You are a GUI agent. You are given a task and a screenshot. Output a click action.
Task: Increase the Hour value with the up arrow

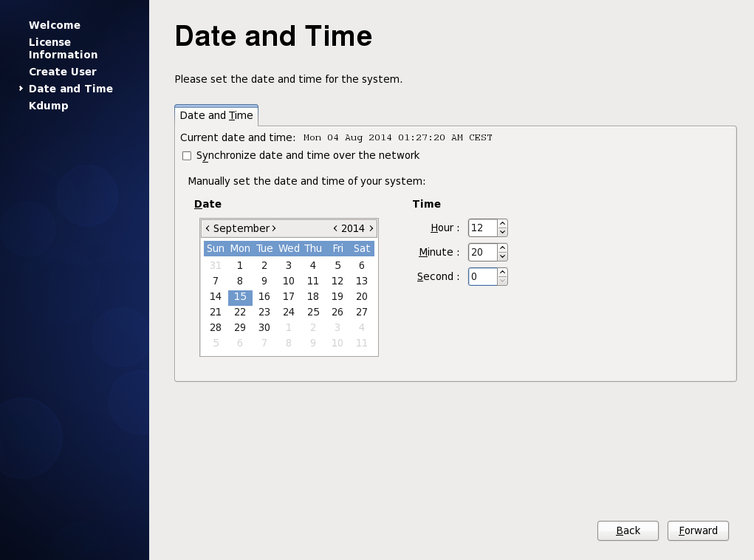pos(502,224)
